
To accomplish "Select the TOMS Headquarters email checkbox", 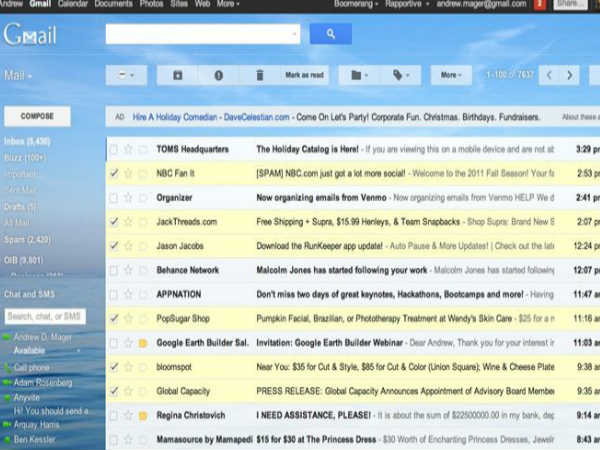I will (x=114, y=149).
